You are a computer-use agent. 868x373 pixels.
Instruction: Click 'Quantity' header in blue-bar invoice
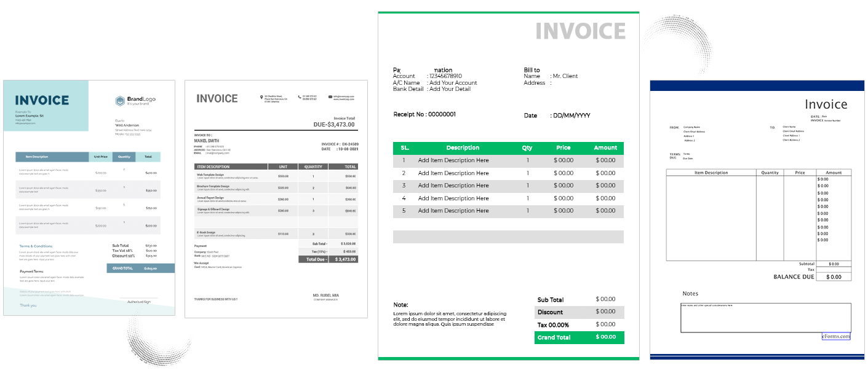point(770,173)
